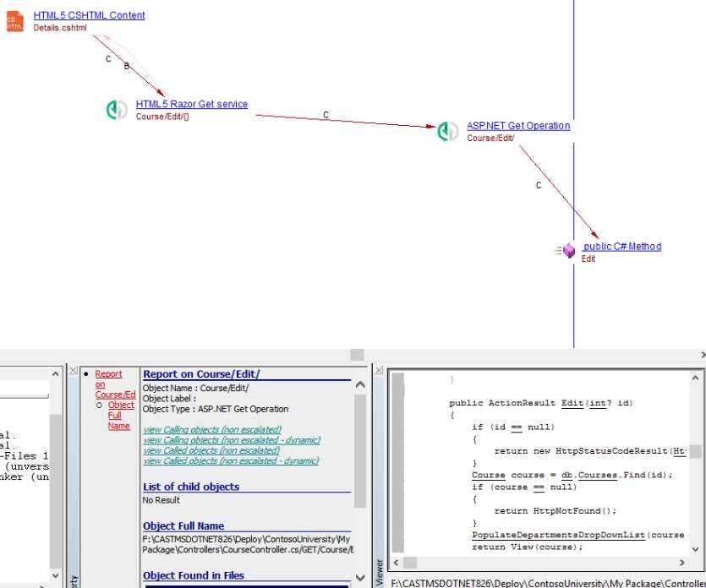
Task: Close the report panel with its X icon
Action: [x=73, y=371]
